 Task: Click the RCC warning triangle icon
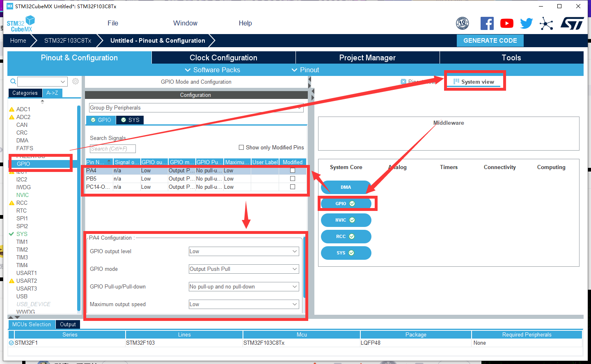click(x=11, y=203)
